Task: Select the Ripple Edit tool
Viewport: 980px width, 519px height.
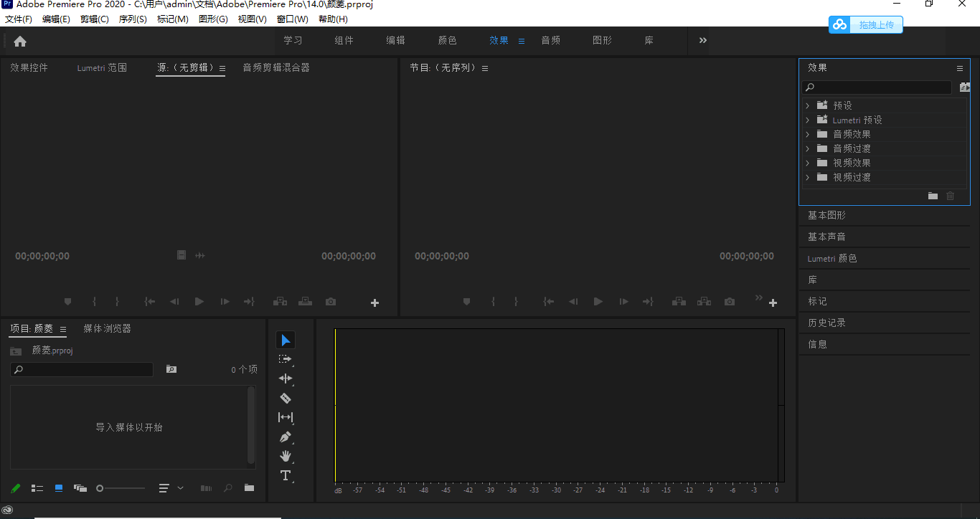Action: 286,378
